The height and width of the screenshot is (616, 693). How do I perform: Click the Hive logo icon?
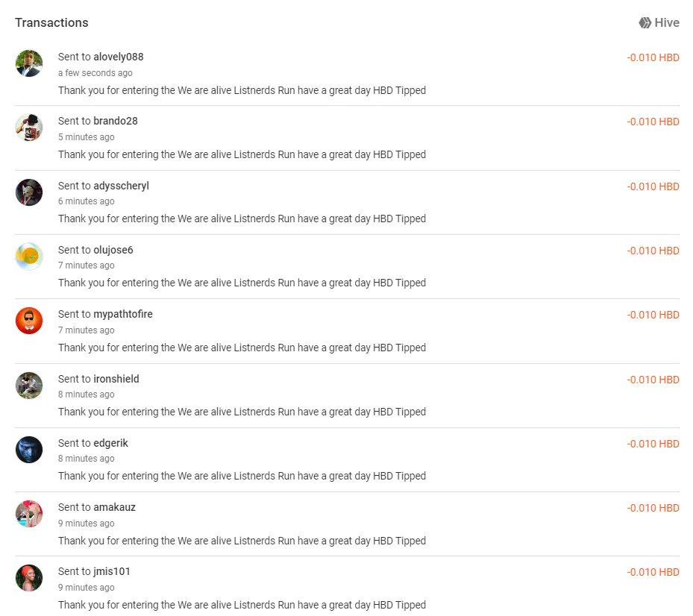tap(645, 22)
